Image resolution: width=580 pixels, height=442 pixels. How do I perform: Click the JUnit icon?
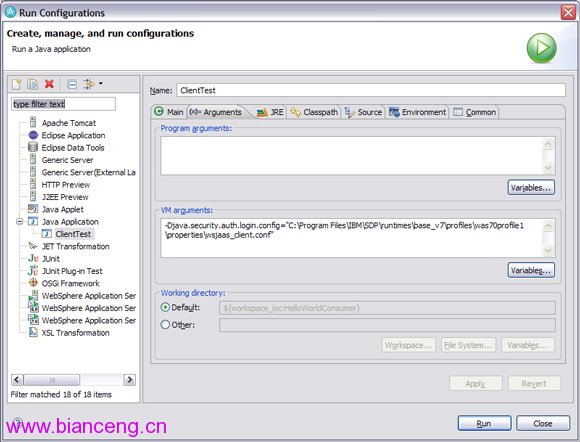pyautogui.click(x=33, y=258)
